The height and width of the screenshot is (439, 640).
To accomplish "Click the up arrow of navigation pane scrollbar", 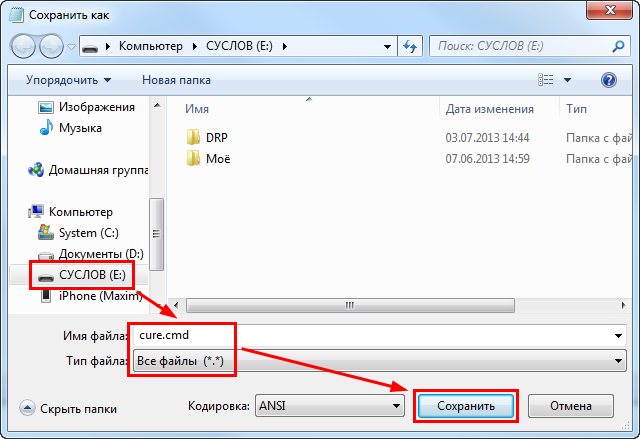I will click(157, 105).
